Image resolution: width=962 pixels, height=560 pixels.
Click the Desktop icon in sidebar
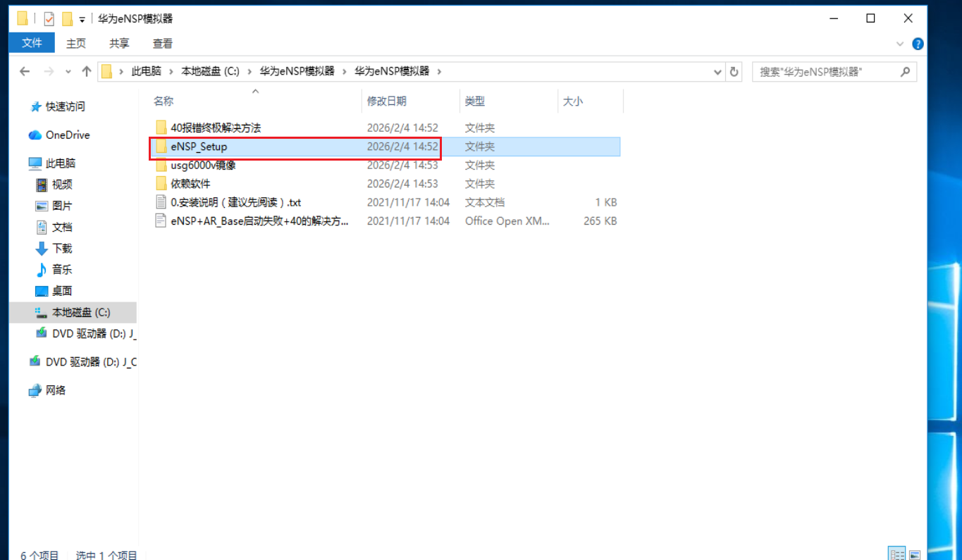[42, 291]
